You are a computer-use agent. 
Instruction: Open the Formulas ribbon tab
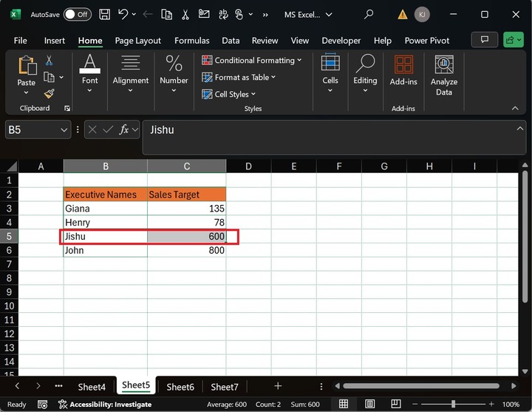(x=192, y=41)
